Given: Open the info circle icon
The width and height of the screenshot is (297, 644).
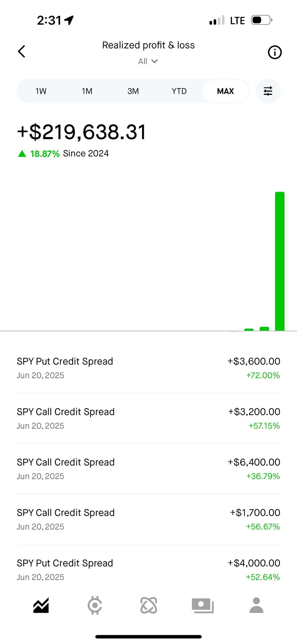Looking at the screenshot, I should click(274, 52).
